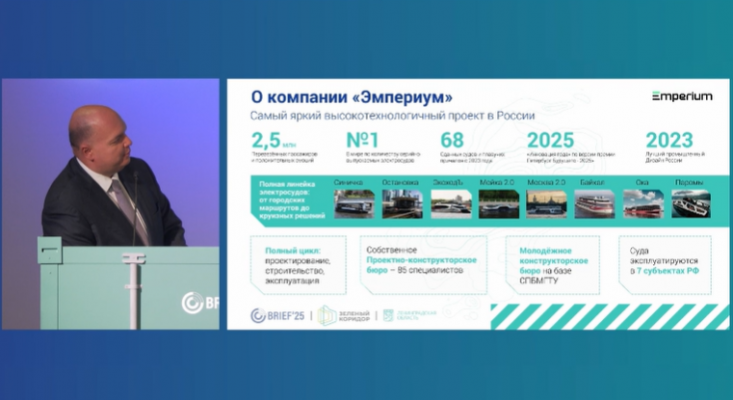Click the 'Ока' label

pyautogui.click(x=642, y=182)
